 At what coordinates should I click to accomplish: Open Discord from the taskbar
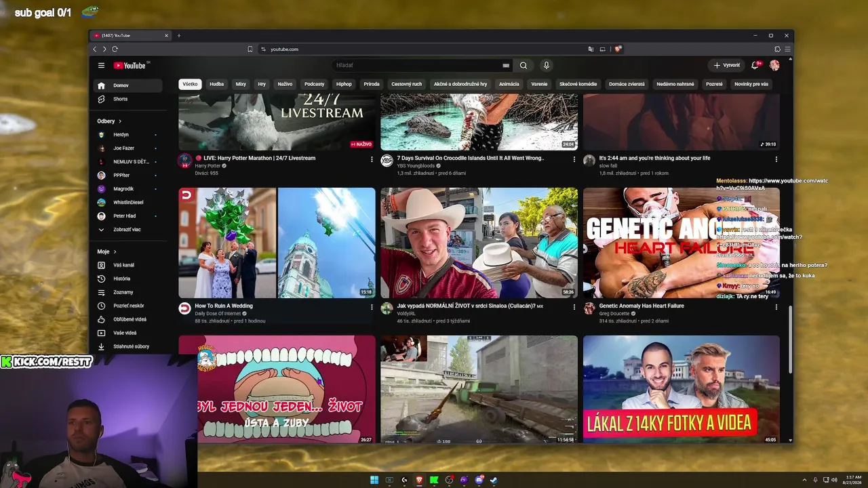479,481
